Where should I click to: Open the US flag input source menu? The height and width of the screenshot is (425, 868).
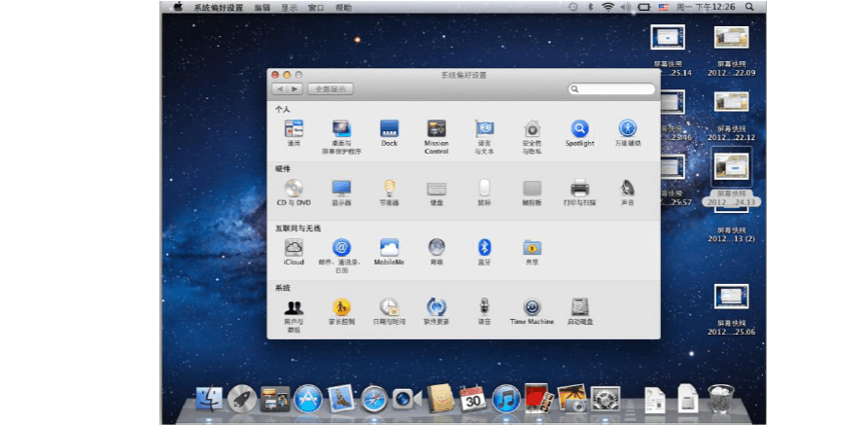point(664,7)
